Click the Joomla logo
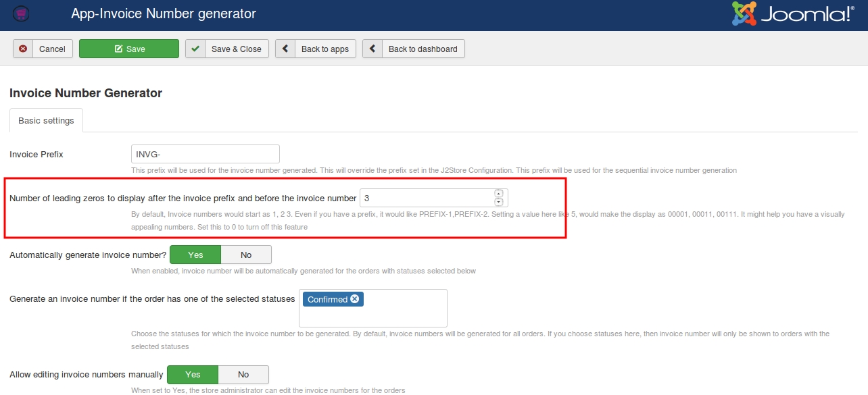This screenshot has width=868, height=395. (x=792, y=14)
